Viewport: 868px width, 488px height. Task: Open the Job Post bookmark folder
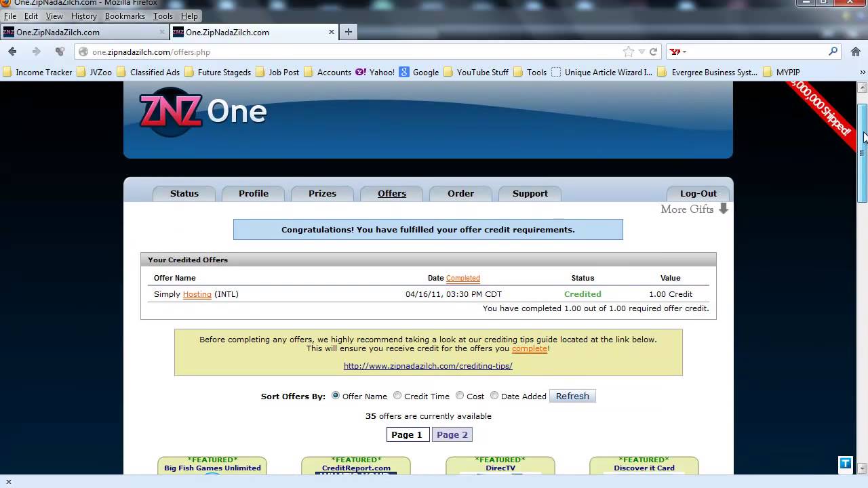(x=277, y=72)
